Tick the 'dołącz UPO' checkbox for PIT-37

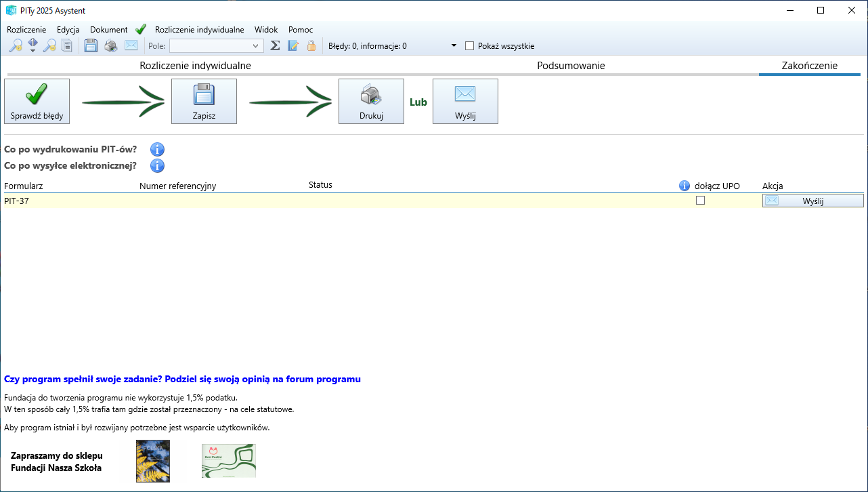pyautogui.click(x=700, y=201)
